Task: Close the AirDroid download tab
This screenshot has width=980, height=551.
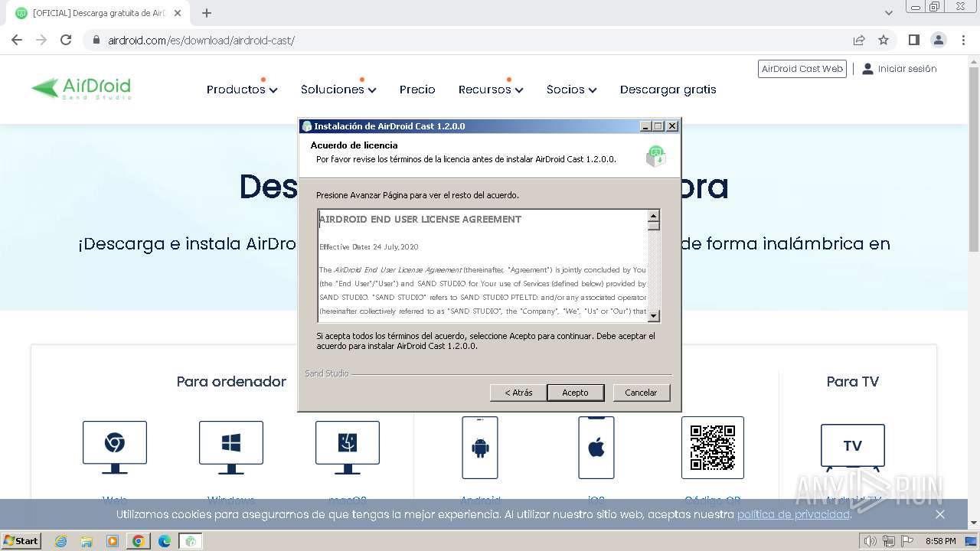Action: pyautogui.click(x=178, y=13)
